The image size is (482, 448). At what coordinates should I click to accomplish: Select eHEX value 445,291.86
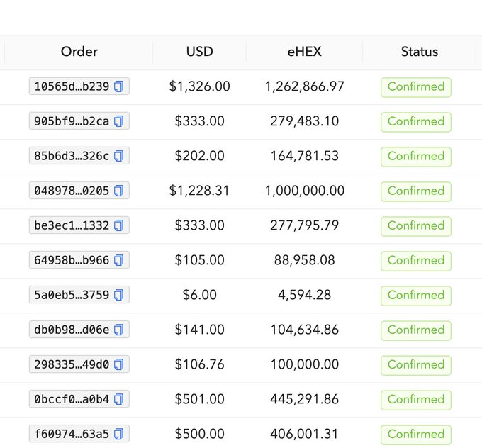[304, 399]
